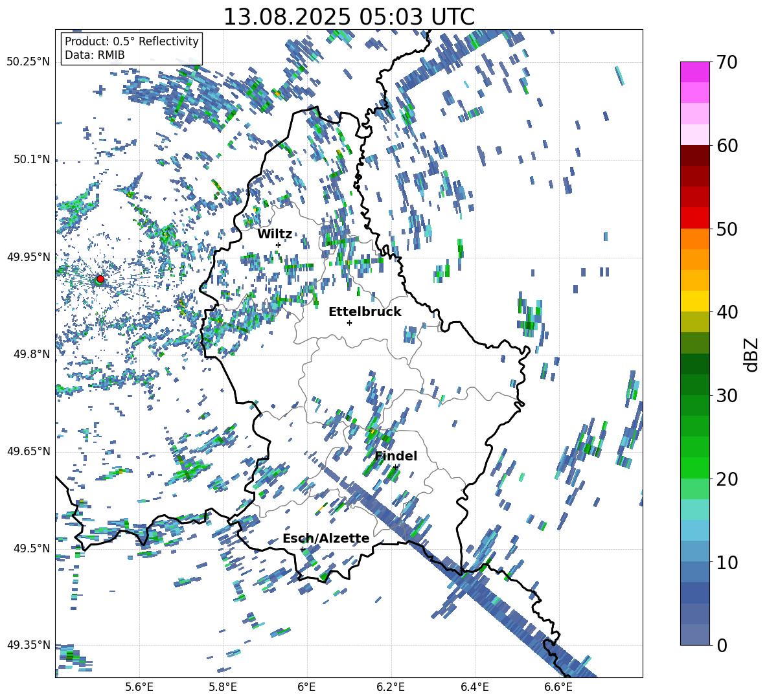Screen dimensions: 767x700
Task: Click the 40 colorbar tick value
Action: (x=727, y=312)
